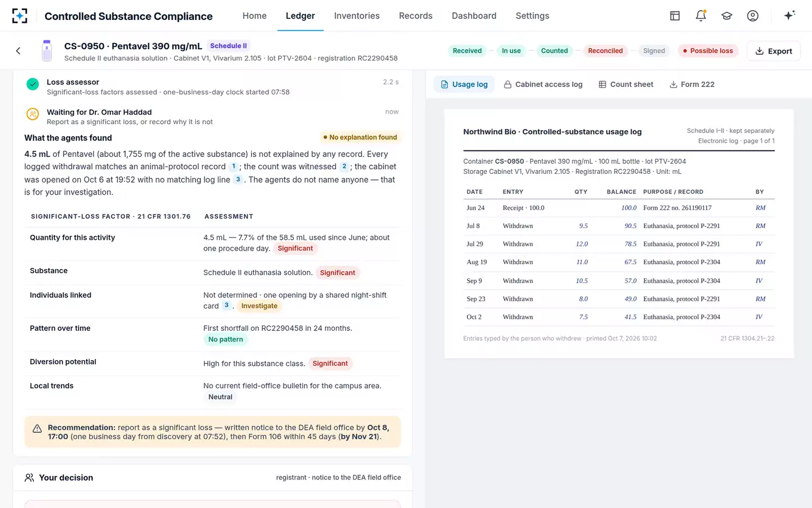Screen dimensions: 812x508
Task: Click the No pattern tag
Action: pos(226,339)
